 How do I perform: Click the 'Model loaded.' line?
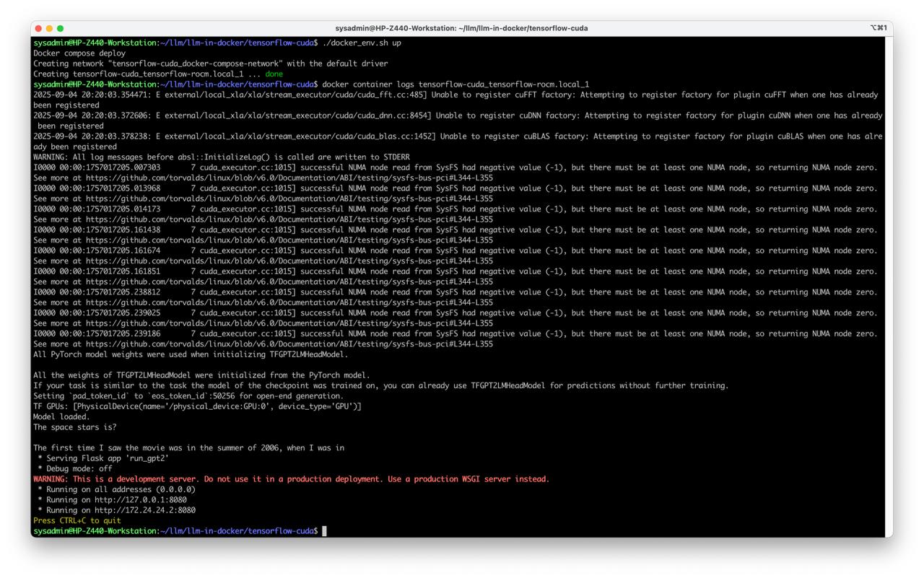pos(61,417)
